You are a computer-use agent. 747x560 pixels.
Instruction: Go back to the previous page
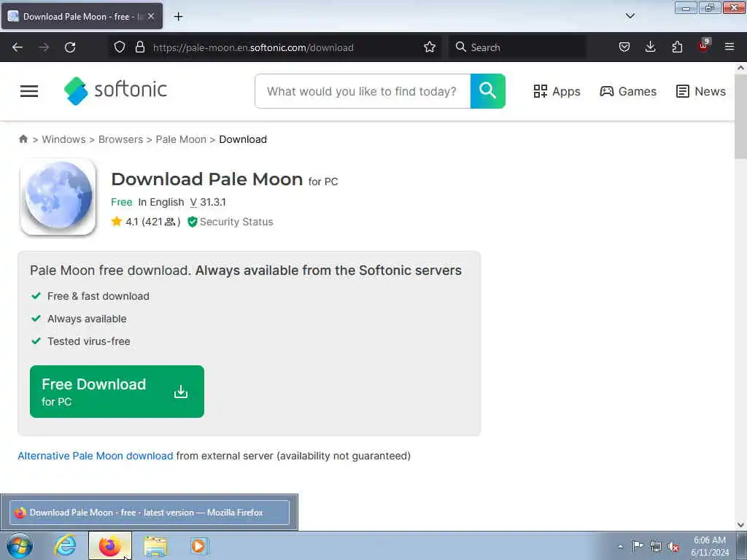coord(18,47)
